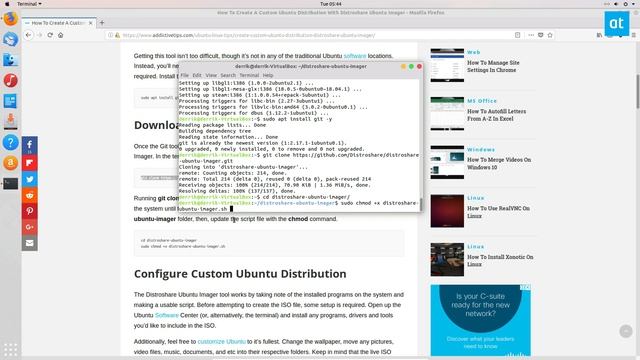Show applications grid at dock bottom

[11, 350]
